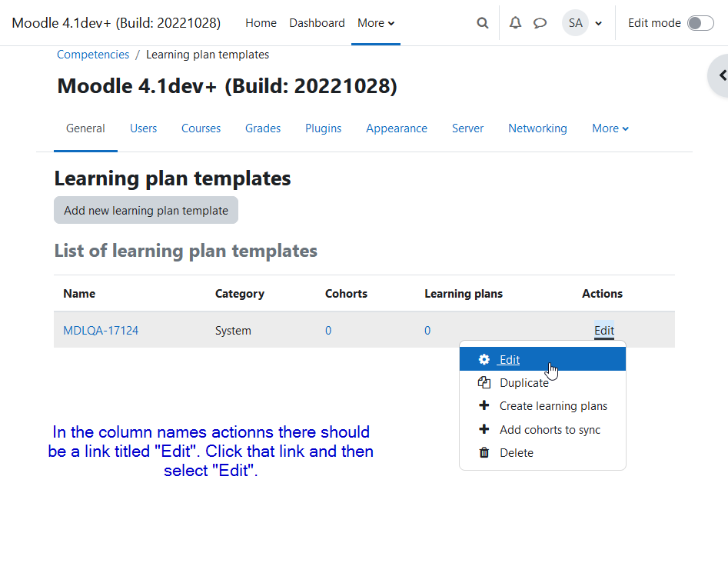This screenshot has height=573, width=728.
Task: Click the List of learning plan templates heading
Action: [186, 251]
